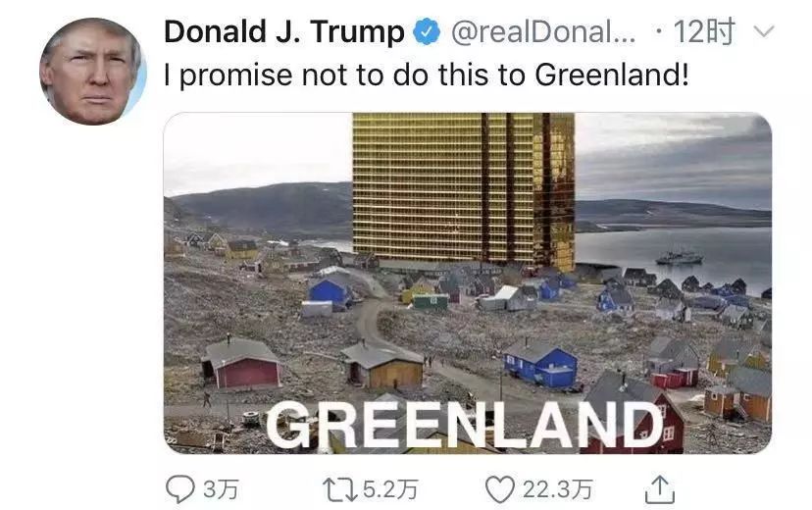Open Donald J. Trump's profile avatar
The image size is (812, 510).
(x=92, y=71)
